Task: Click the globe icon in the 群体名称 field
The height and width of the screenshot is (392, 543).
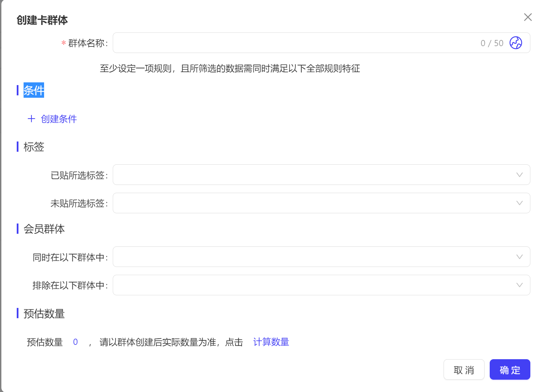Action: (516, 43)
